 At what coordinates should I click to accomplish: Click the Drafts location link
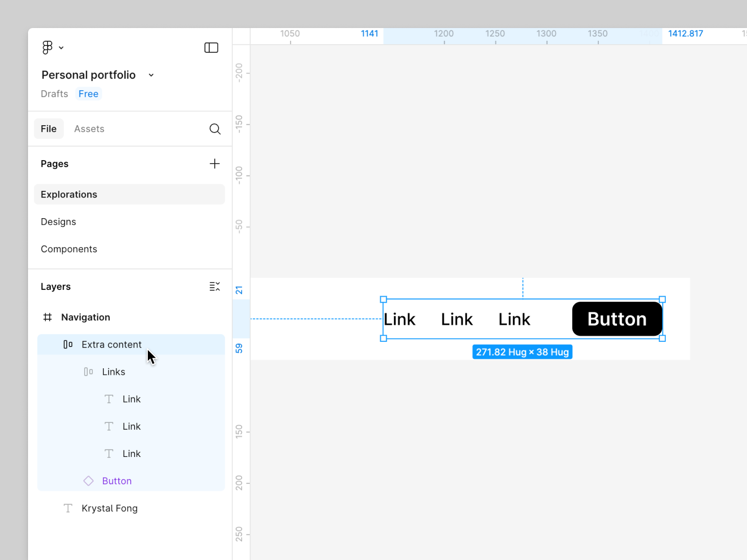54,94
